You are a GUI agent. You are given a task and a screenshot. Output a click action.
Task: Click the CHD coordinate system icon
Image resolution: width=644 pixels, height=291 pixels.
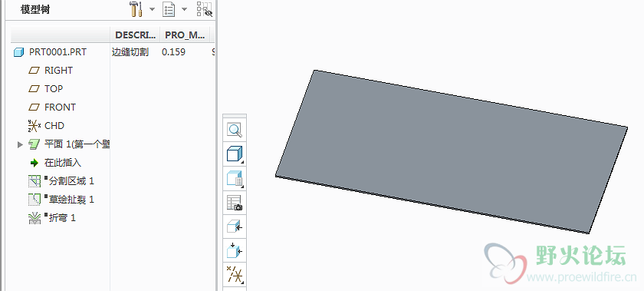click(34, 126)
